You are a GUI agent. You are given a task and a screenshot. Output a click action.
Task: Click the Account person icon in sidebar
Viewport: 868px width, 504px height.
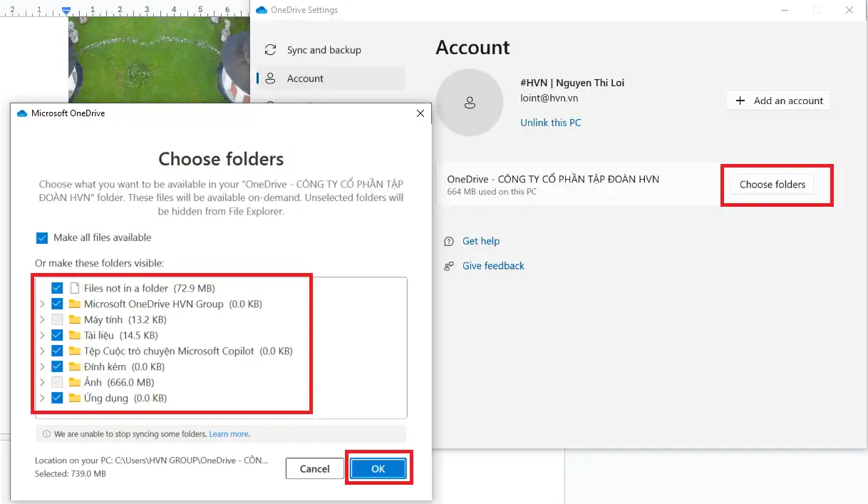(270, 78)
